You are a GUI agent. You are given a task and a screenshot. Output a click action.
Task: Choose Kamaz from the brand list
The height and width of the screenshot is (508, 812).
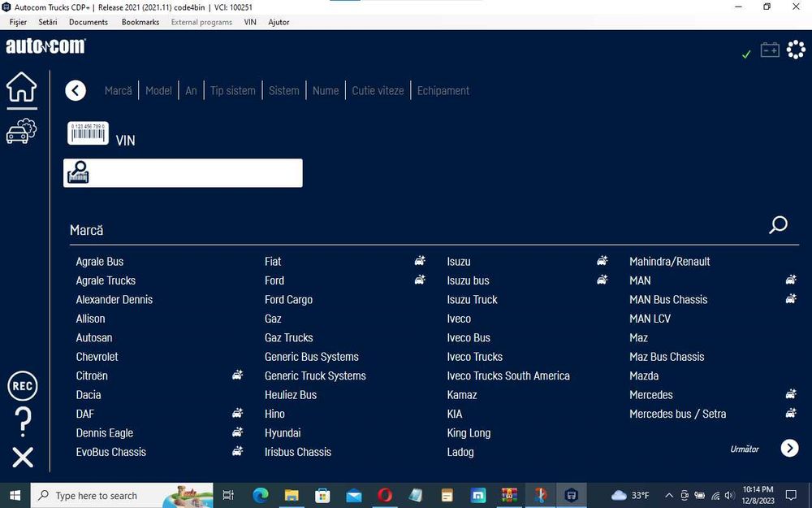462,395
